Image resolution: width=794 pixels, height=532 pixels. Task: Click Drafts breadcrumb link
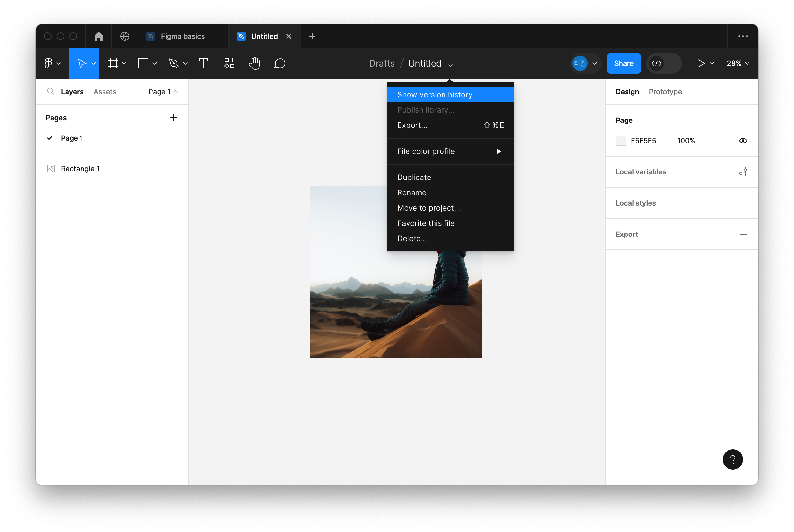pyautogui.click(x=381, y=63)
